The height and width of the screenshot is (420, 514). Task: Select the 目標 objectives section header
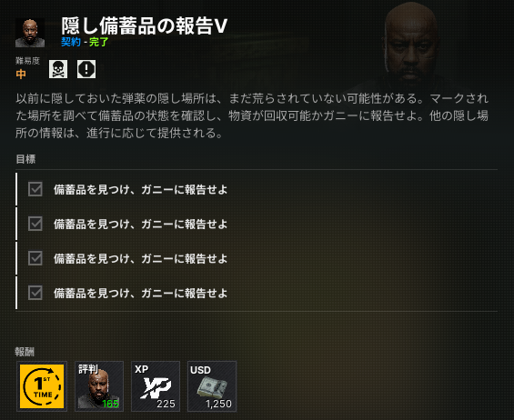(x=25, y=159)
